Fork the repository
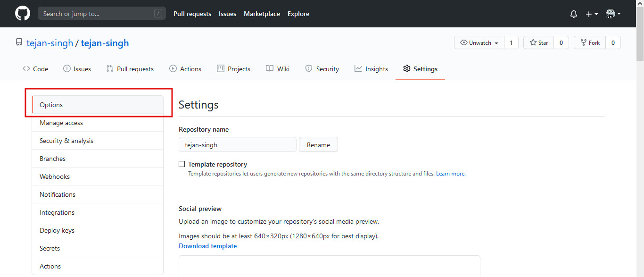Viewport: 644px width, 277px height. coord(590,42)
